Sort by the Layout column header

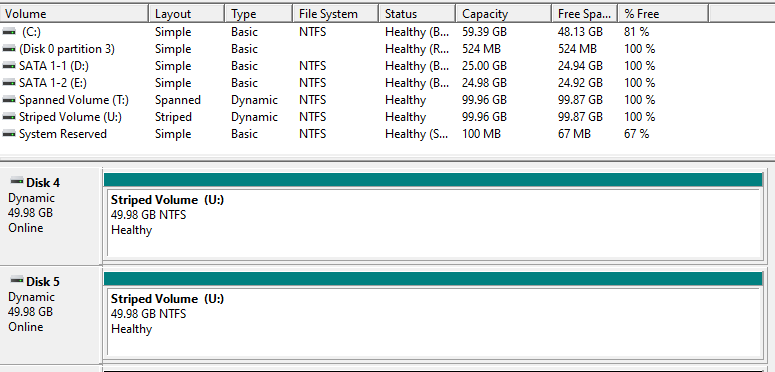coord(187,14)
